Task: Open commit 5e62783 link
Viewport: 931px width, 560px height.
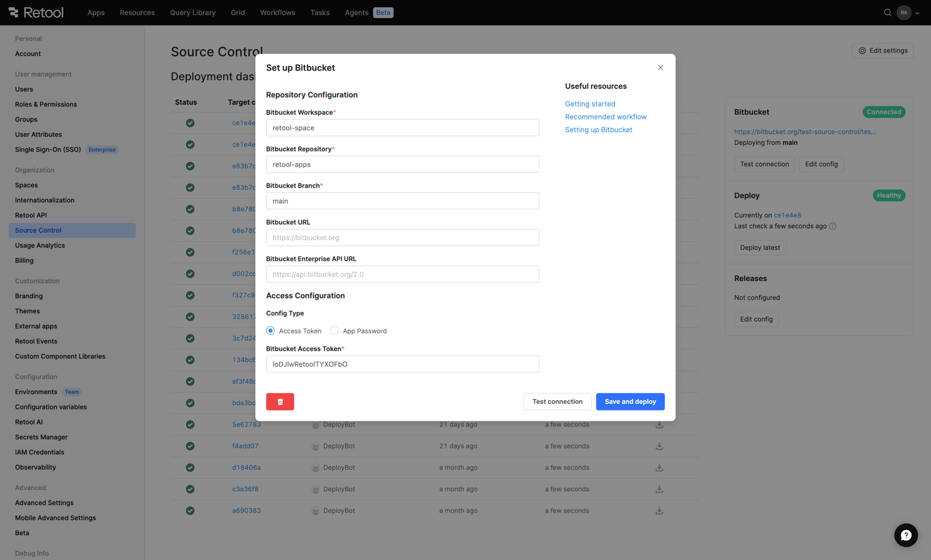Action: point(247,425)
